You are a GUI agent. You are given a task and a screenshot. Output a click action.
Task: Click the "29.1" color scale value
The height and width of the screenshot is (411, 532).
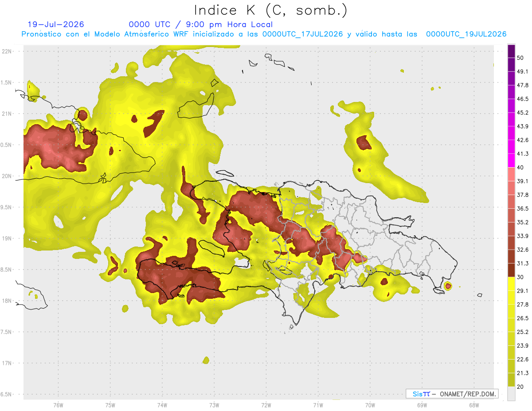tap(523, 291)
